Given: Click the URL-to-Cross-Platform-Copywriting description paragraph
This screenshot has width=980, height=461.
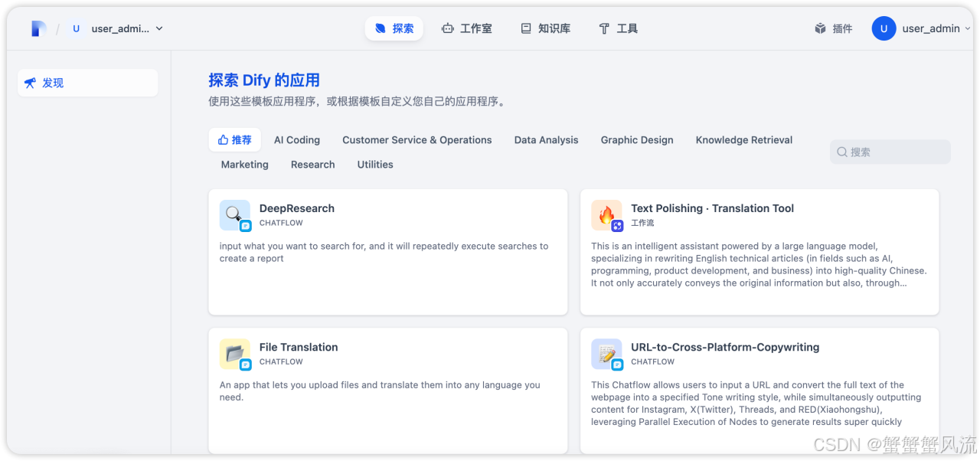Looking at the screenshot, I should click(756, 403).
